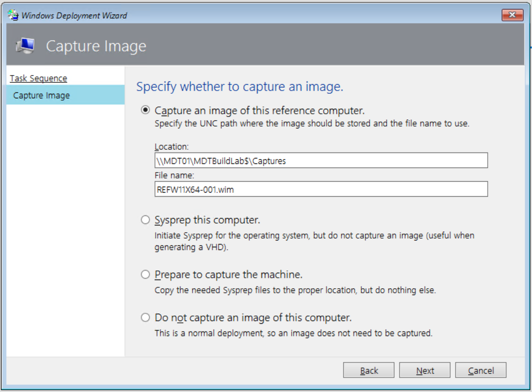The width and height of the screenshot is (532, 392).
Task: Select "Capture an image of this reference computer" radio
Action: coord(145,110)
